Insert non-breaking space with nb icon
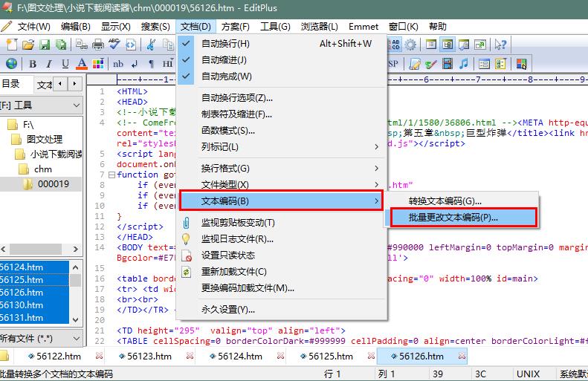Viewport: 588px width, 381px height. [x=118, y=64]
